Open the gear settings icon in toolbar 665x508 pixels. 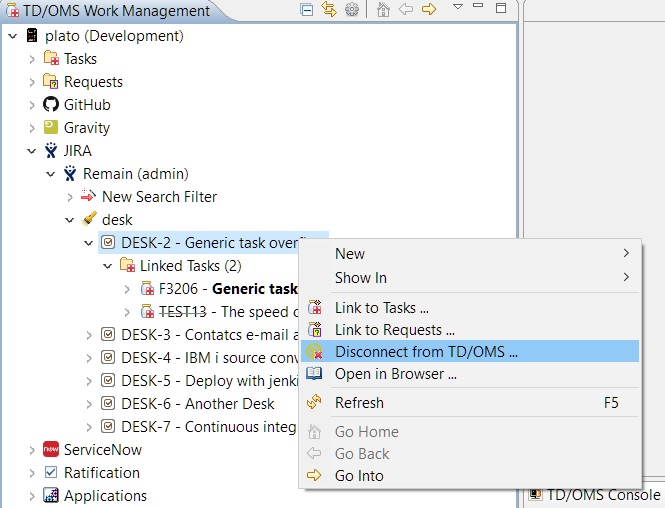click(x=352, y=10)
